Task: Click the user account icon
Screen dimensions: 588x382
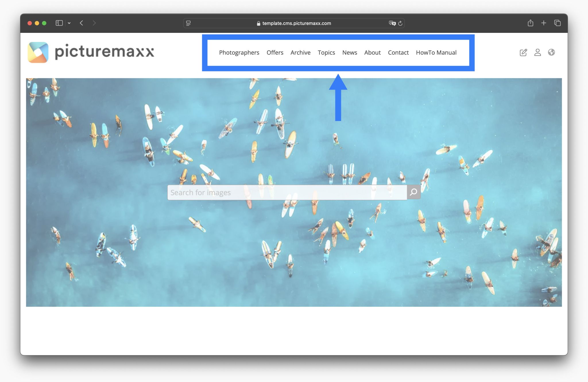Action: [x=537, y=52]
